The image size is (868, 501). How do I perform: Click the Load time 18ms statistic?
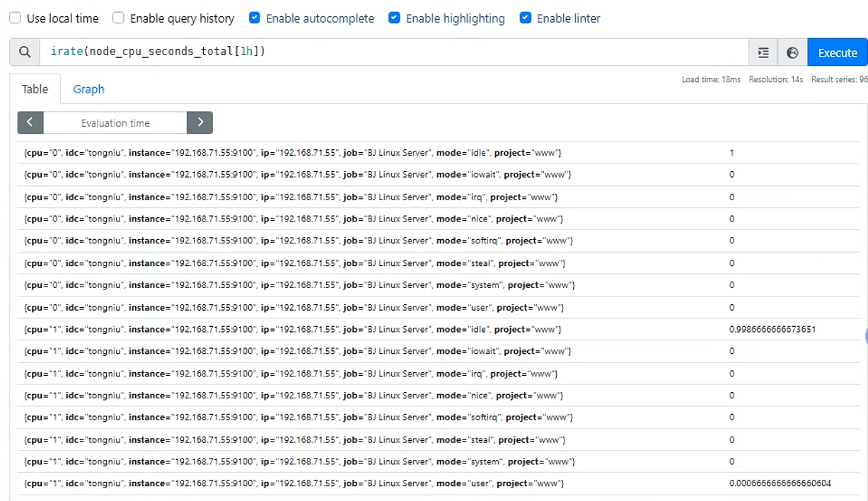click(711, 79)
